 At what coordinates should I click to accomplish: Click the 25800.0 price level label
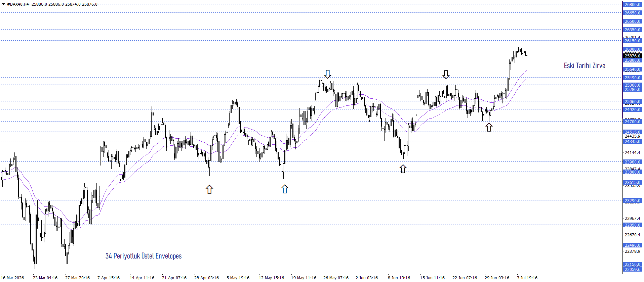[633, 60]
